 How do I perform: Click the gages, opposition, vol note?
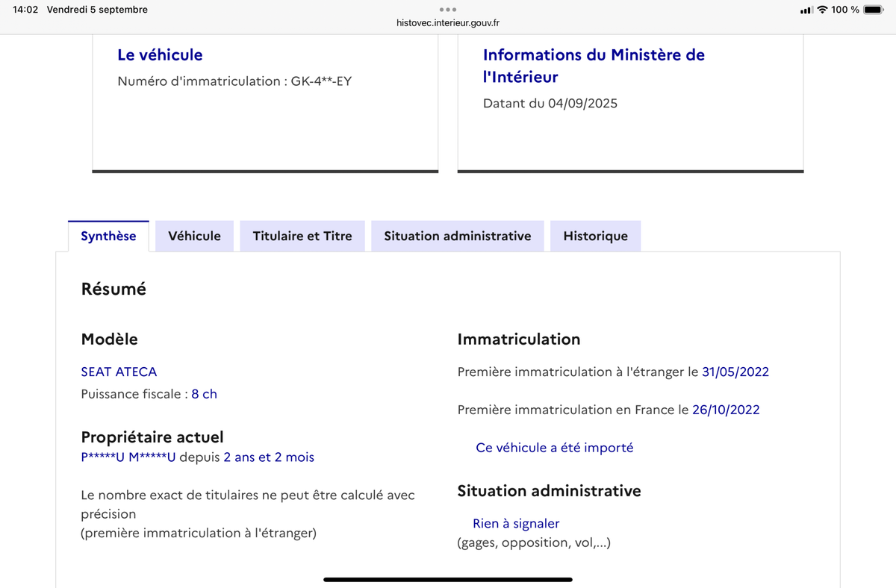534,543
